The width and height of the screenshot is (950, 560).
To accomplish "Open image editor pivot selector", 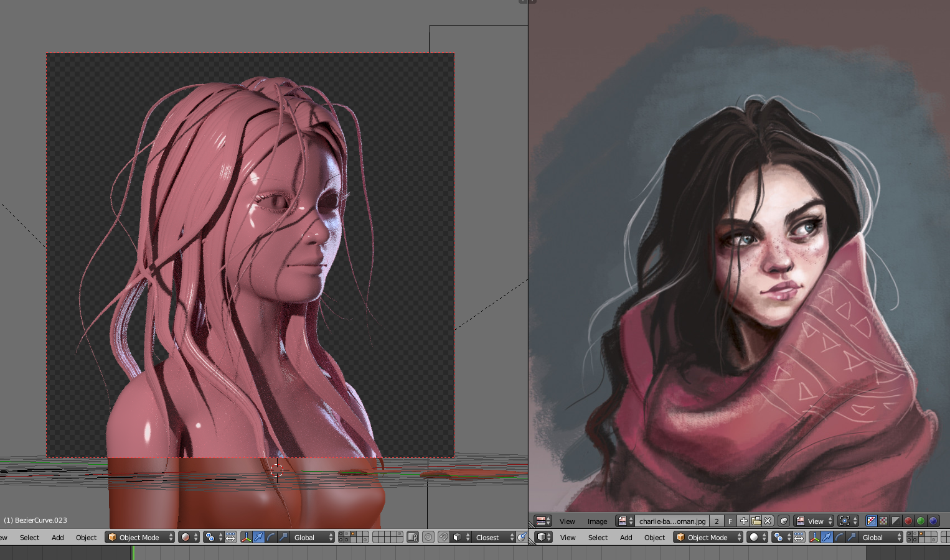I will pos(848,521).
